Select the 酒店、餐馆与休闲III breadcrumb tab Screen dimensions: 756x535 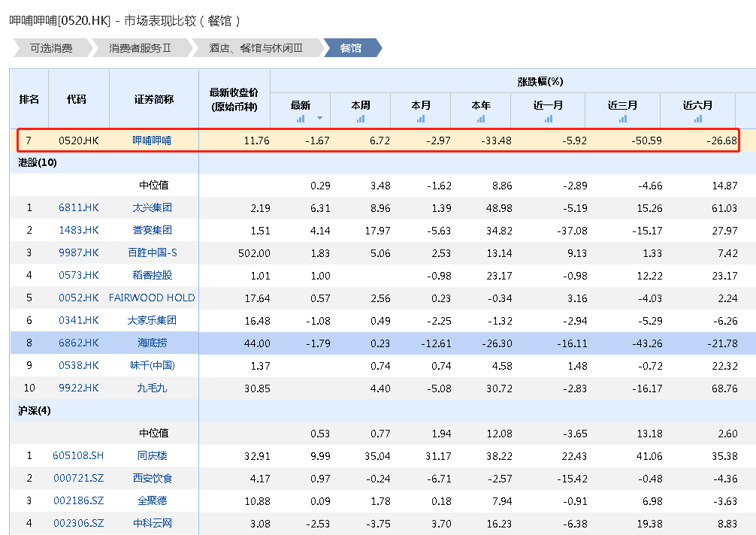coord(256,48)
